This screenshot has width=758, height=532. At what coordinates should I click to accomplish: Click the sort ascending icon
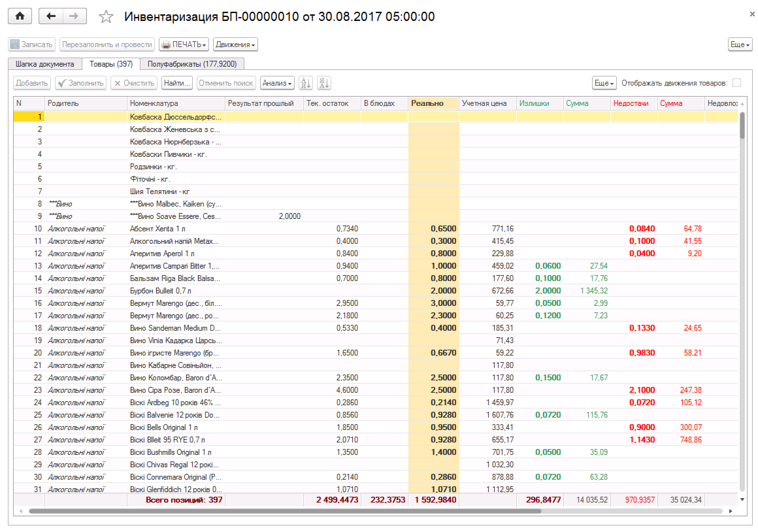305,83
